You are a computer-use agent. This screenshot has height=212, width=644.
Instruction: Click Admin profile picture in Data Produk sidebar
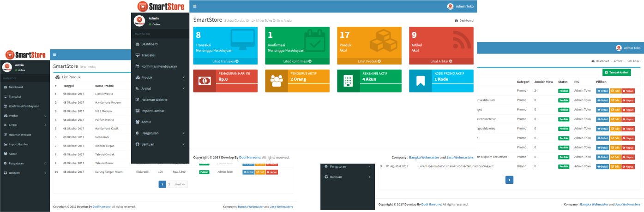tap(7, 67)
